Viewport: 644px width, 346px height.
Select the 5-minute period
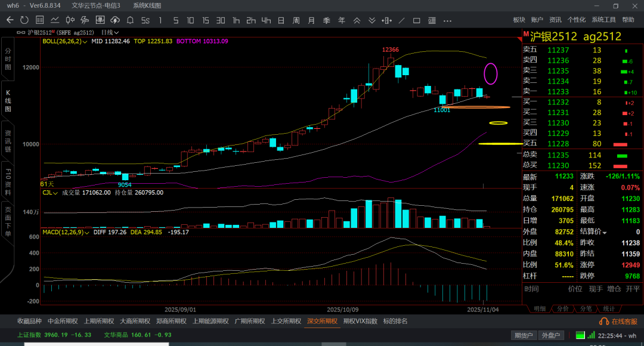176,20
